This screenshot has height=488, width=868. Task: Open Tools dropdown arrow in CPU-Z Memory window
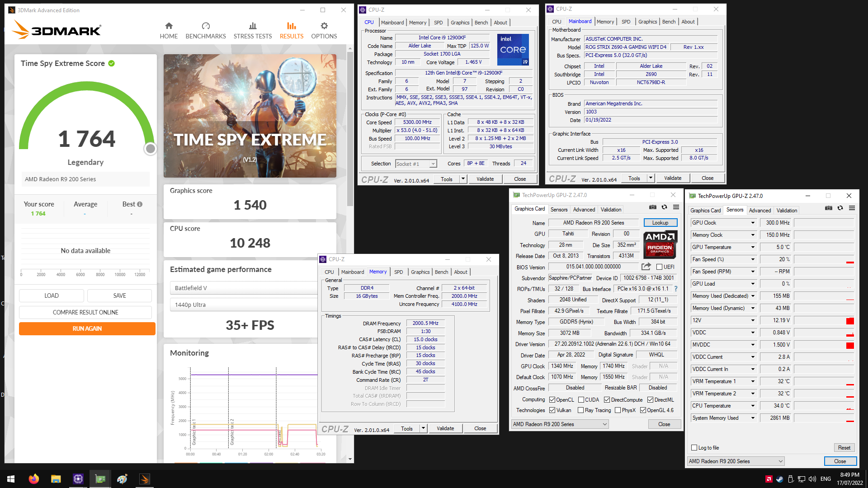click(x=423, y=428)
